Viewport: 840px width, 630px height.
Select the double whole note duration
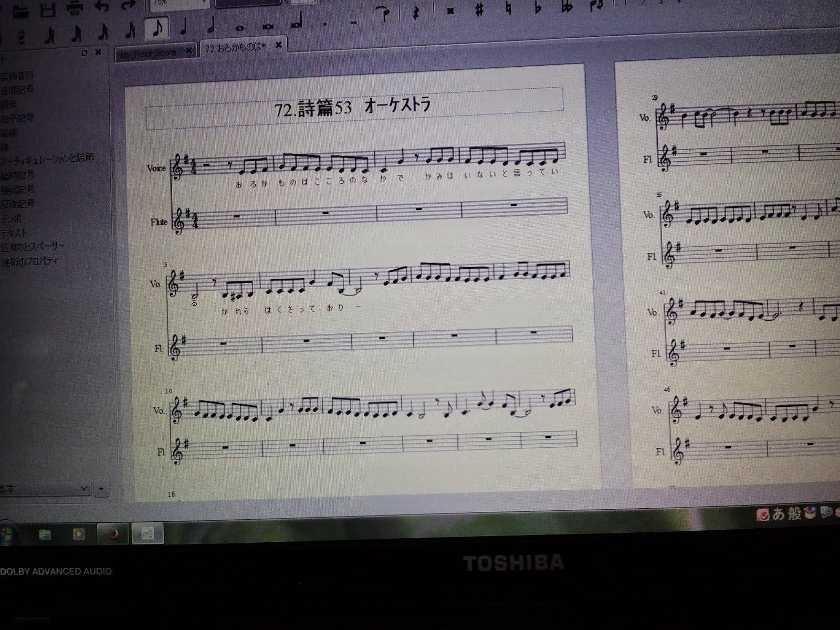click(x=268, y=26)
